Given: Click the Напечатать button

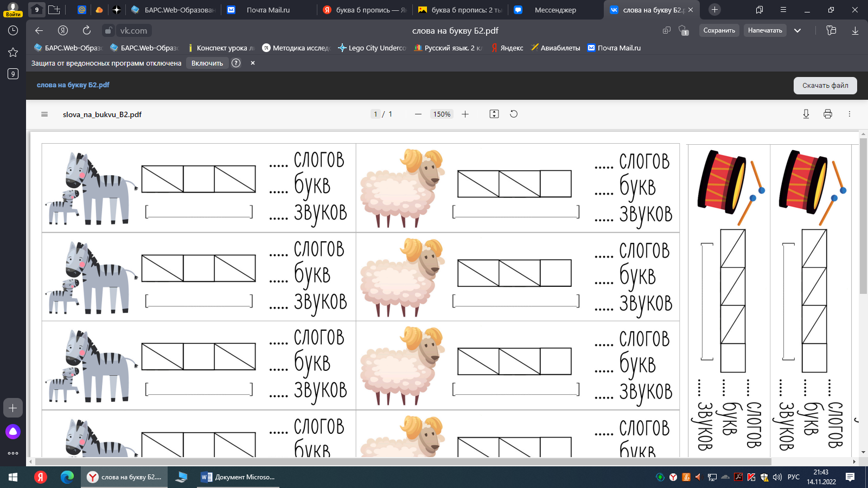Looking at the screenshot, I should tap(765, 30).
